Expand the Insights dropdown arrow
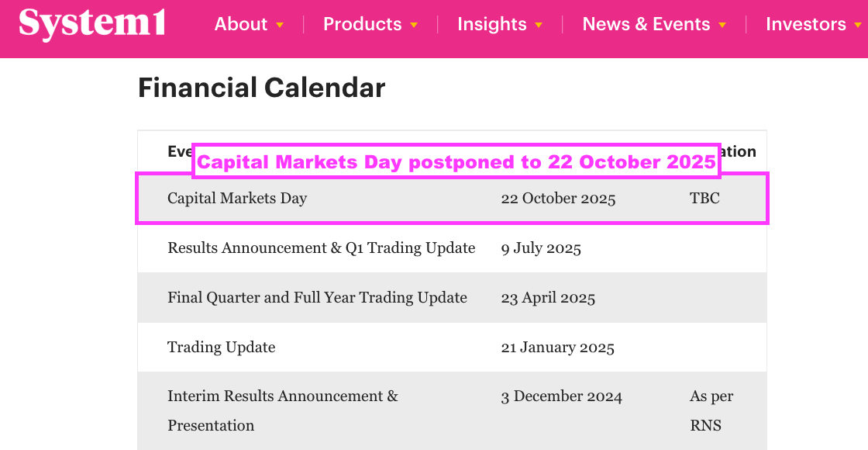Viewport: 868px width, 450px height. (539, 25)
